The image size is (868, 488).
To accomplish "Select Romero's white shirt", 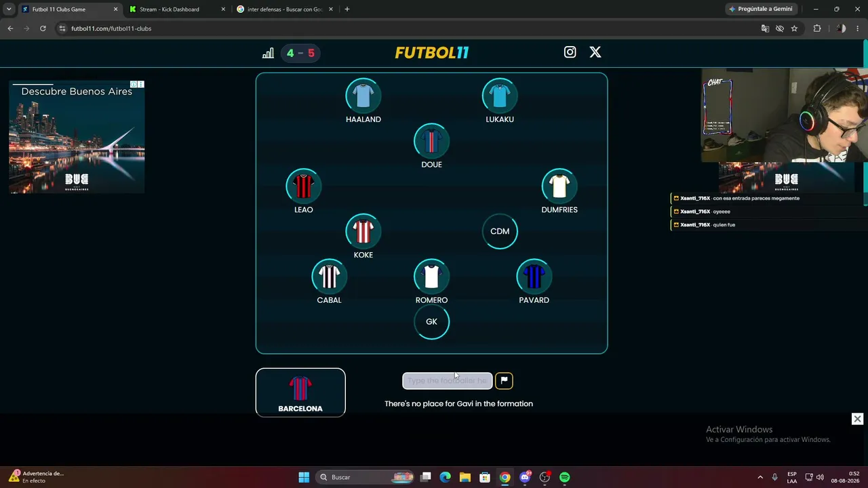I will pos(431,277).
